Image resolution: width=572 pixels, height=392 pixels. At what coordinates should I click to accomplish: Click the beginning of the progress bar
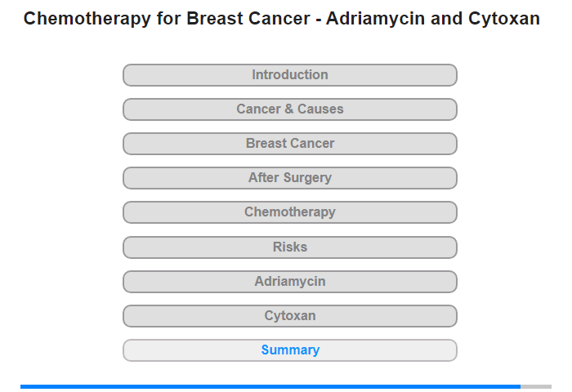(x=23, y=386)
